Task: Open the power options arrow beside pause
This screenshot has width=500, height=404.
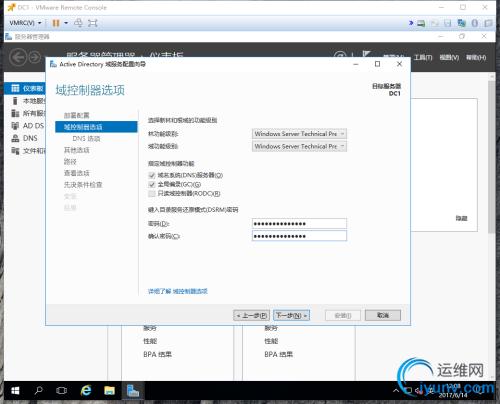Action: pyautogui.click(x=66, y=23)
